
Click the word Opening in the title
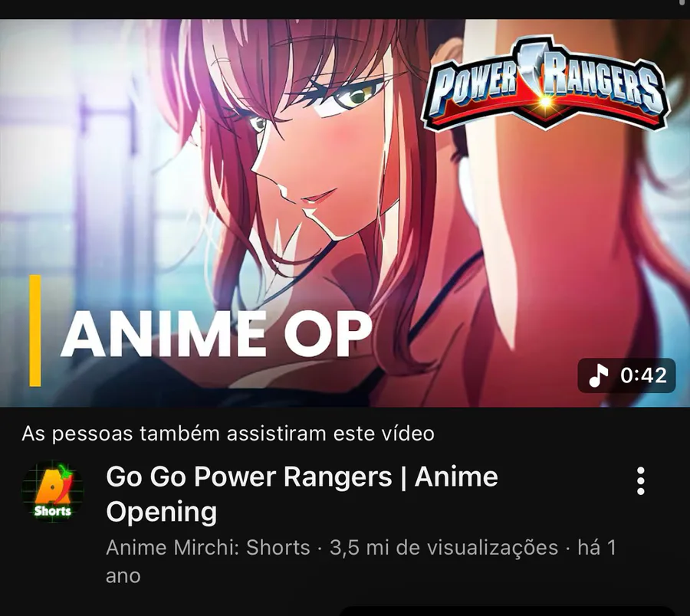click(x=162, y=512)
